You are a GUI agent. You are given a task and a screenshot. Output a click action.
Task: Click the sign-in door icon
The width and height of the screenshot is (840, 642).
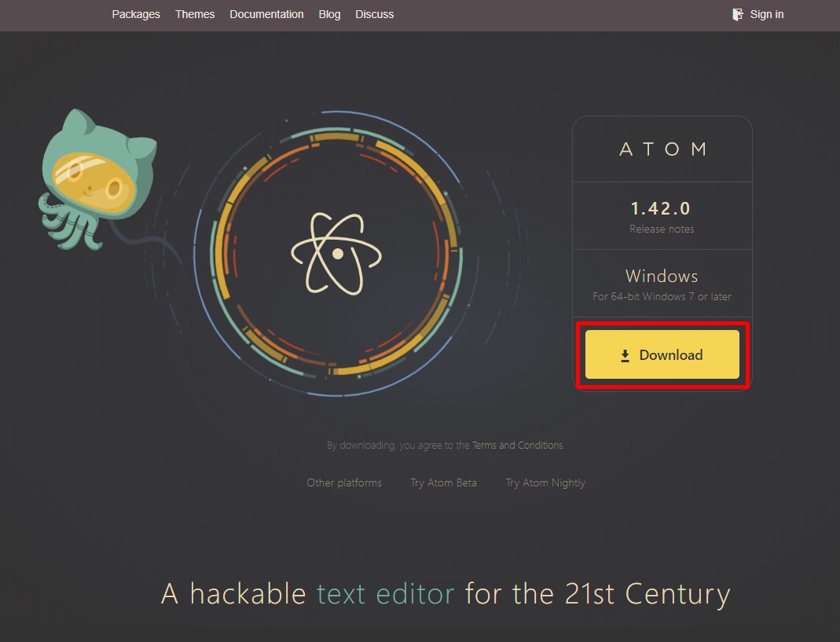click(x=738, y=14)
